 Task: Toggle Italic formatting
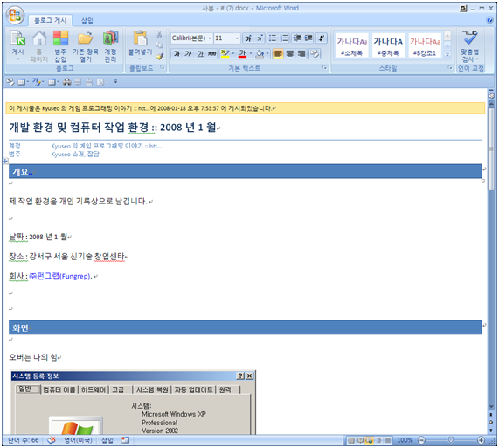tap(188, 54)
